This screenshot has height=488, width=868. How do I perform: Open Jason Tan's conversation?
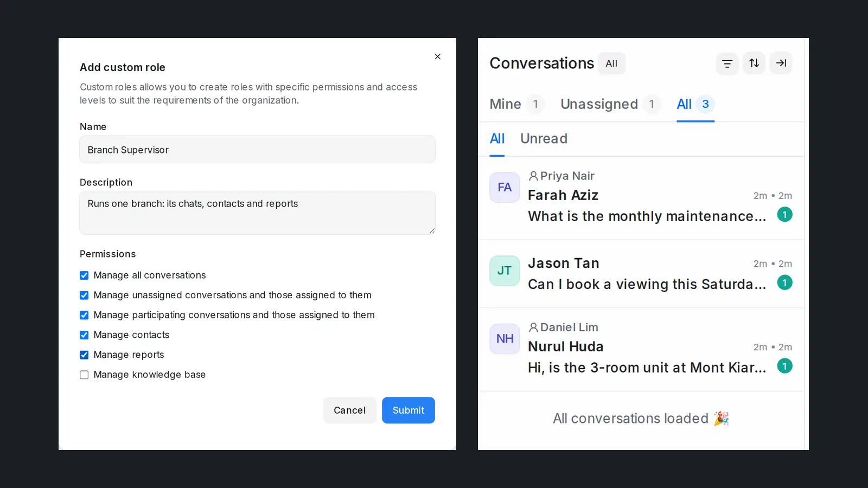click(x=641, y=274)
